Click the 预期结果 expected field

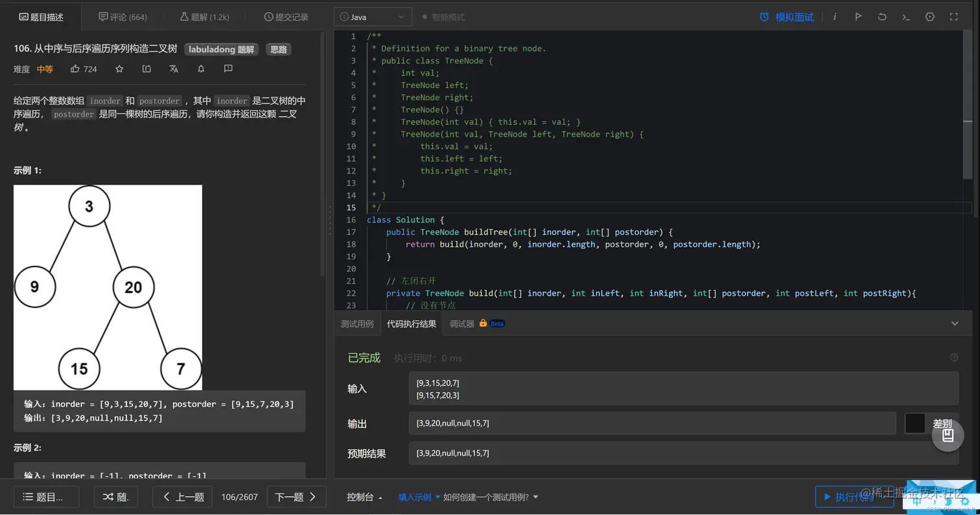(x=683, y=453)
